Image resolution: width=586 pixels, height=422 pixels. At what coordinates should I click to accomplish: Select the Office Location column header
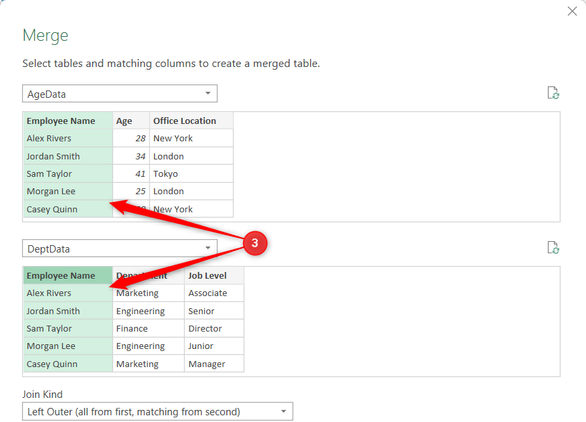[191, 121]
